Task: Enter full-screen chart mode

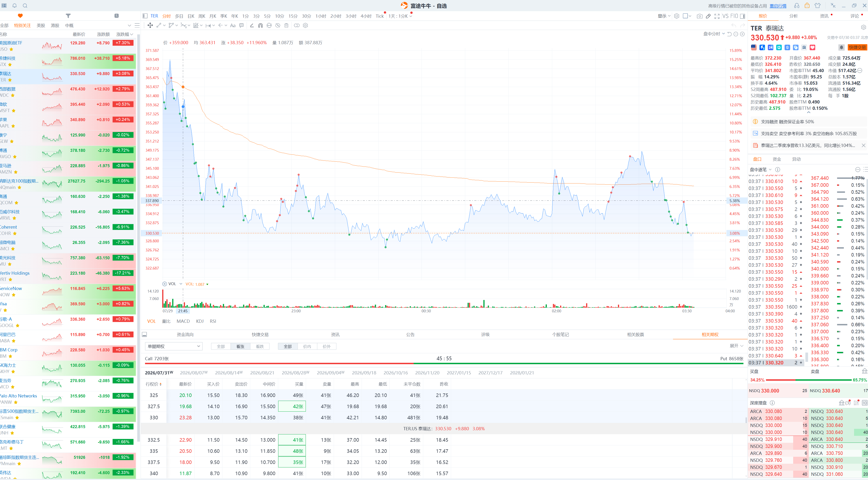Action: [x=717, y=16]
